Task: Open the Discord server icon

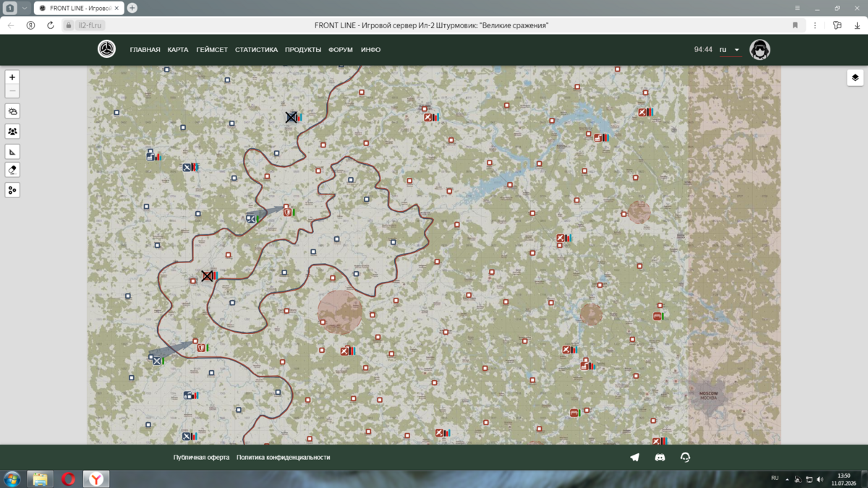Action: tap(660, 458)
